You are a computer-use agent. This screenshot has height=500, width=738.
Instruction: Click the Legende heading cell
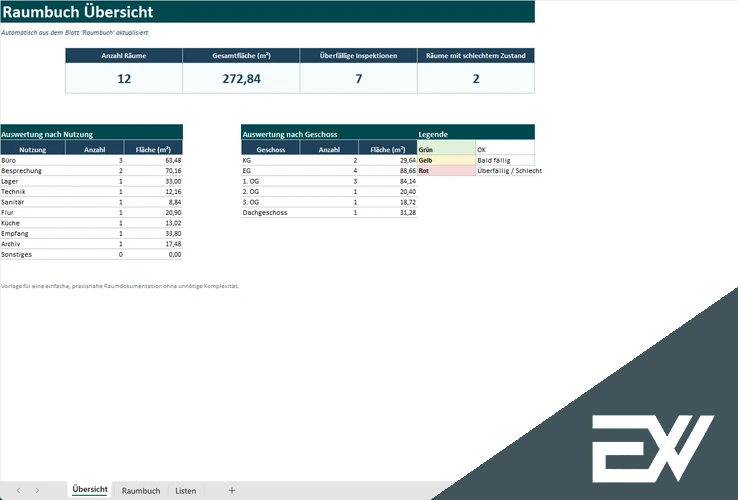pos(476,134)
